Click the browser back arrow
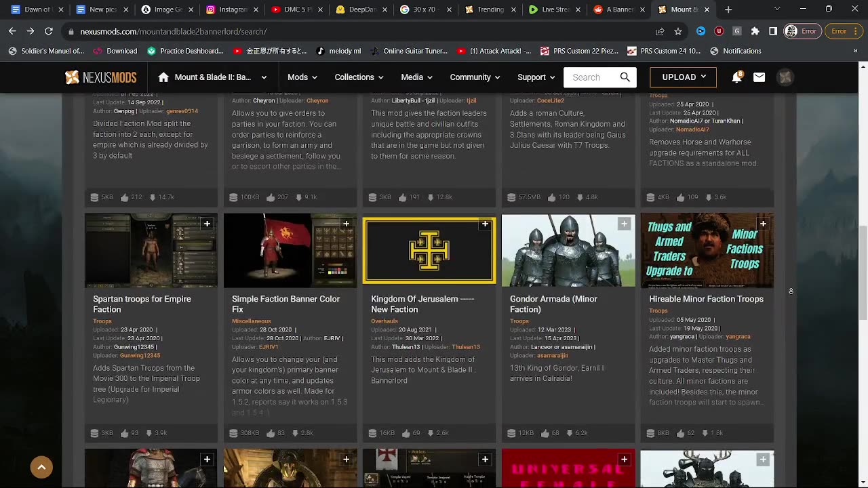The image size is (868, 488). tap(12, 31)
